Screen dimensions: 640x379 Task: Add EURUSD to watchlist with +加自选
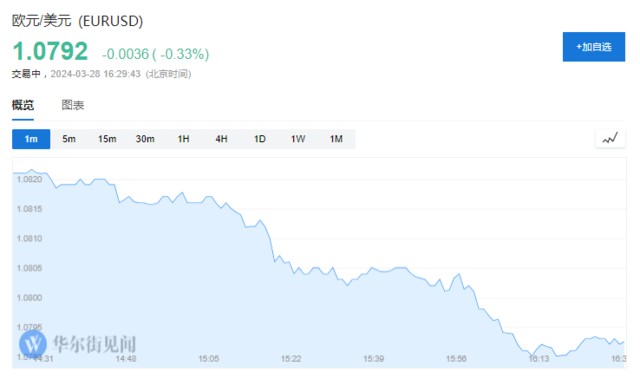click(x=593, y=47)
